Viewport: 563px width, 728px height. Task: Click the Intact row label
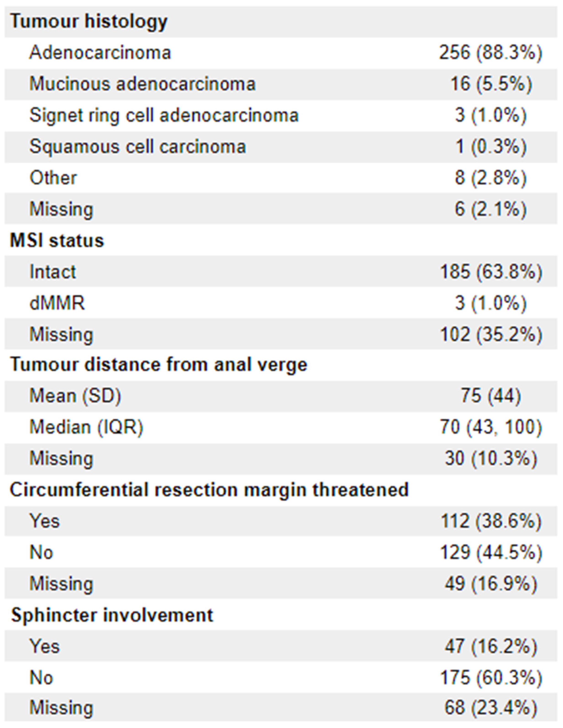click(x=53, y=272)
